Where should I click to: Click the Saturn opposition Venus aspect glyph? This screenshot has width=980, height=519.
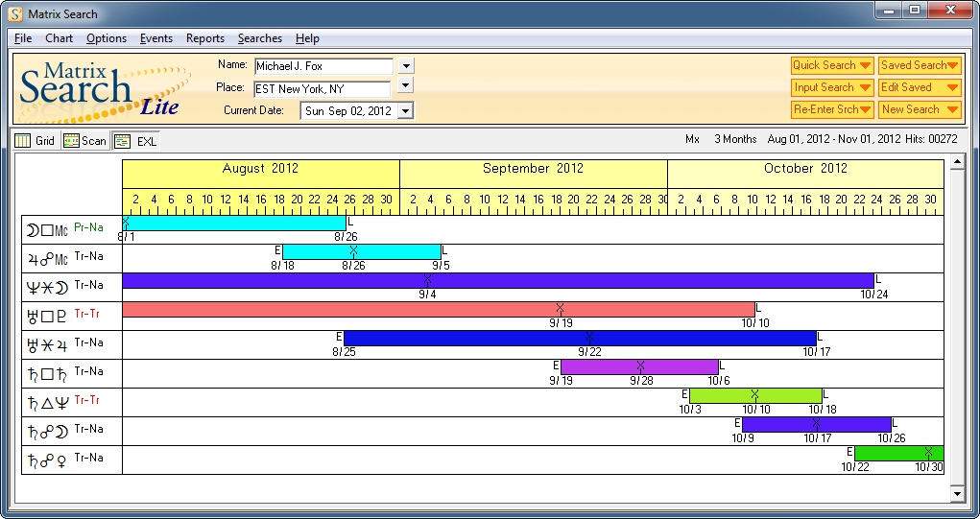[x=47, y=460]
